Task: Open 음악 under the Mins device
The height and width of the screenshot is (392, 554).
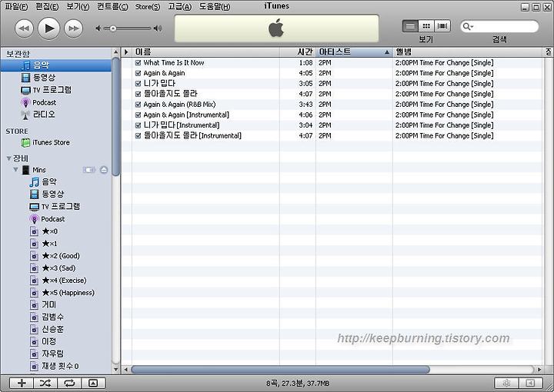Action: click(43, 182)
